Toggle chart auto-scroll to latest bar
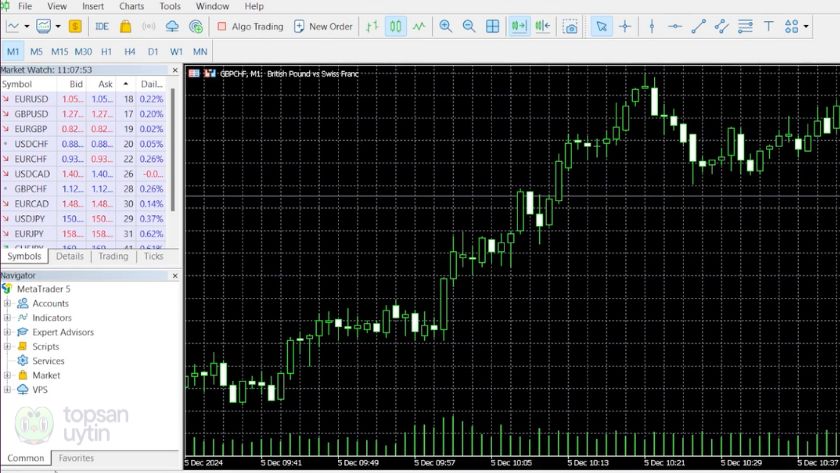Image resolution: width=840 pixels, height=473 pixels. pos(519,26)
